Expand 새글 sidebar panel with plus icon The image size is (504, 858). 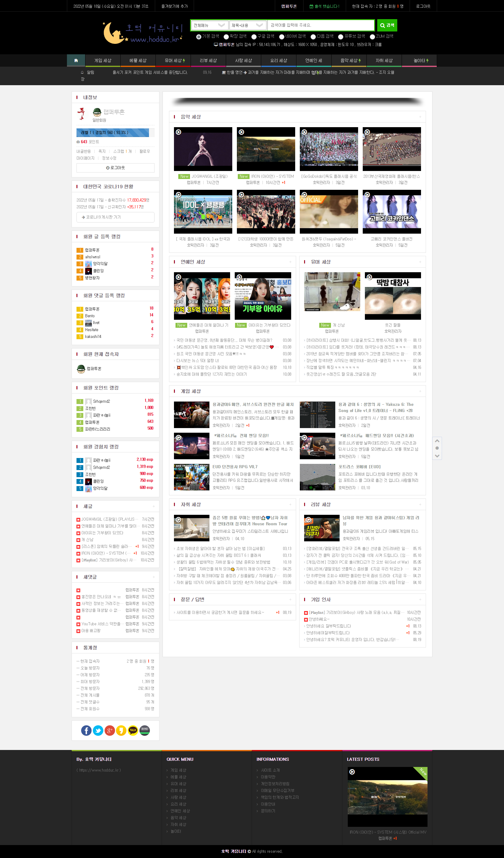pyautogui.click(x=154, y=507)
